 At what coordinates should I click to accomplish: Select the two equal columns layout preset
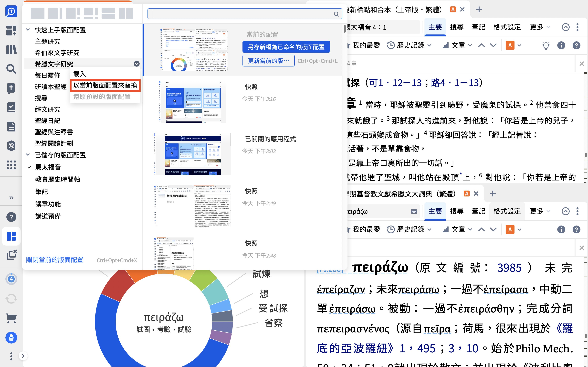click(126, 13)
